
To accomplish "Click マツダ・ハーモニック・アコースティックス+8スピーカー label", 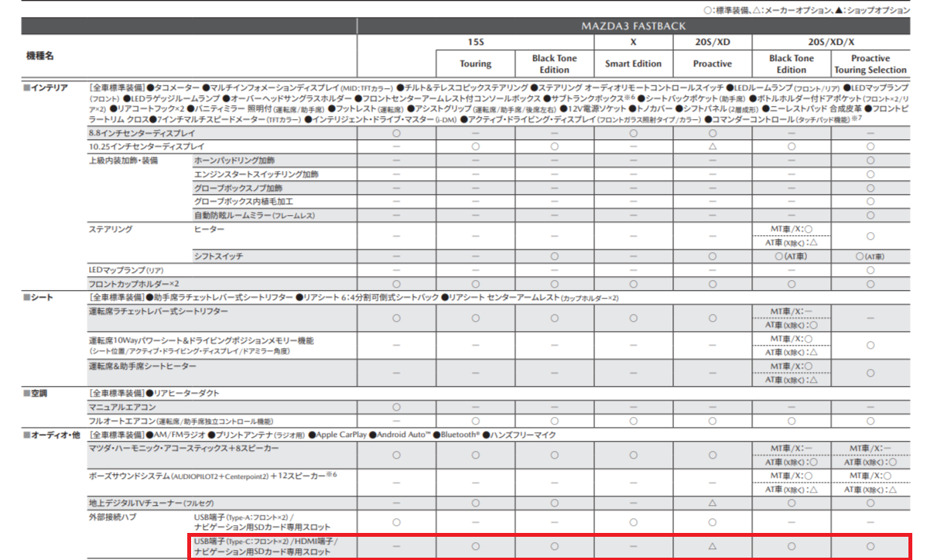I will (x=183, y=449).
